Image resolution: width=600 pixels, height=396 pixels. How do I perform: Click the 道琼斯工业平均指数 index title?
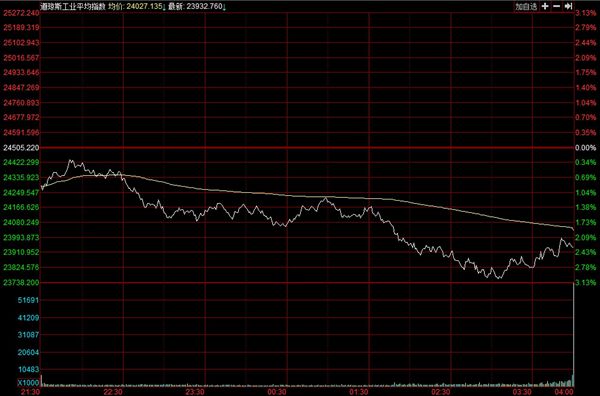[x=73, y=6]
